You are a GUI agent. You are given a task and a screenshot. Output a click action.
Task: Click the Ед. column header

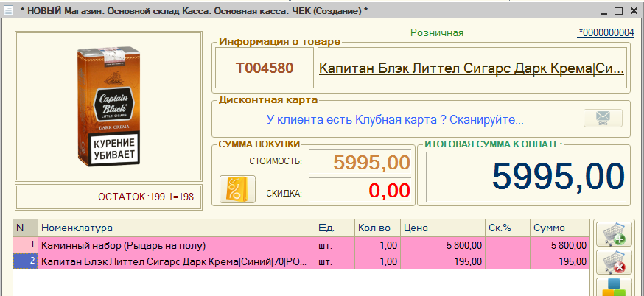coord(335,228)
